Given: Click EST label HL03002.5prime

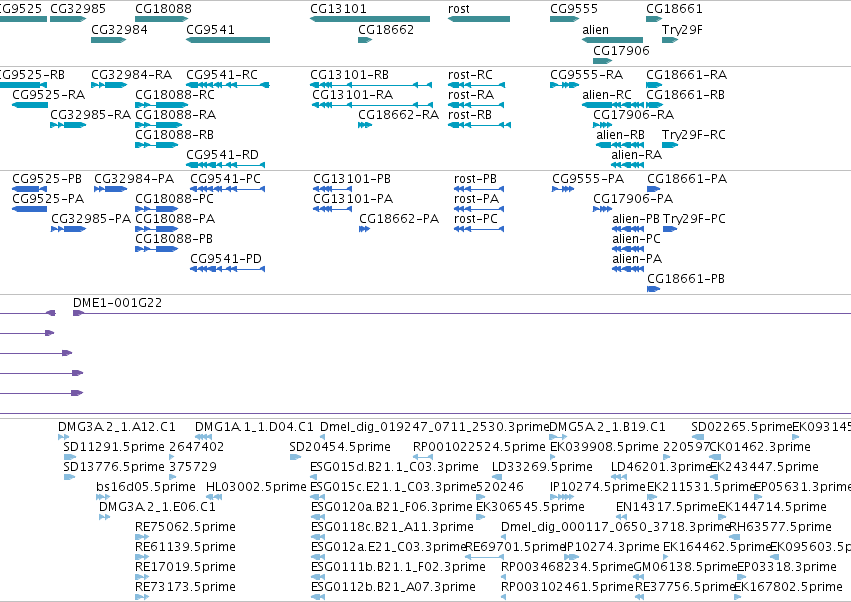Looking at the screenshot, I should click(x=256, y=486).
